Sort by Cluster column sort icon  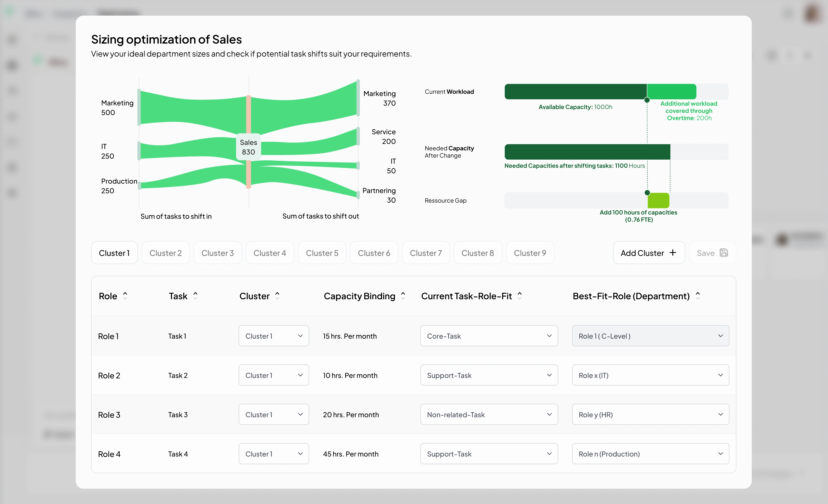point(277,296)
